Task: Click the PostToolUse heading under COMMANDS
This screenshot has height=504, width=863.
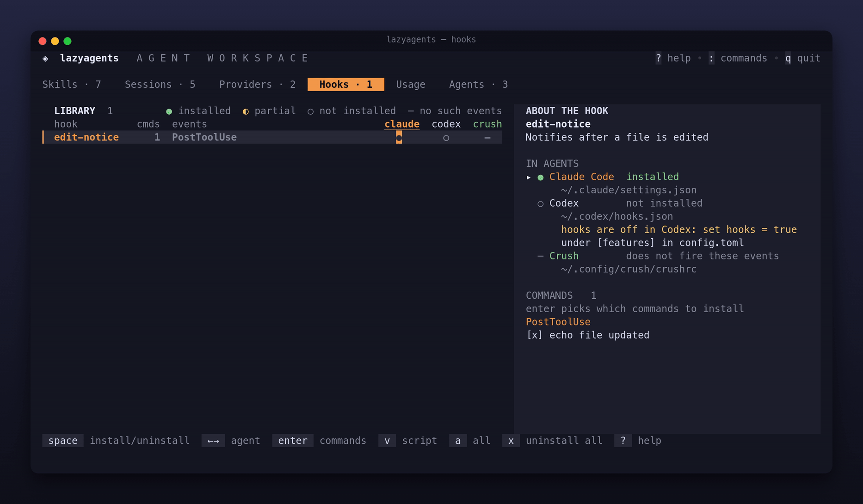Action: [x=558, y=322]
